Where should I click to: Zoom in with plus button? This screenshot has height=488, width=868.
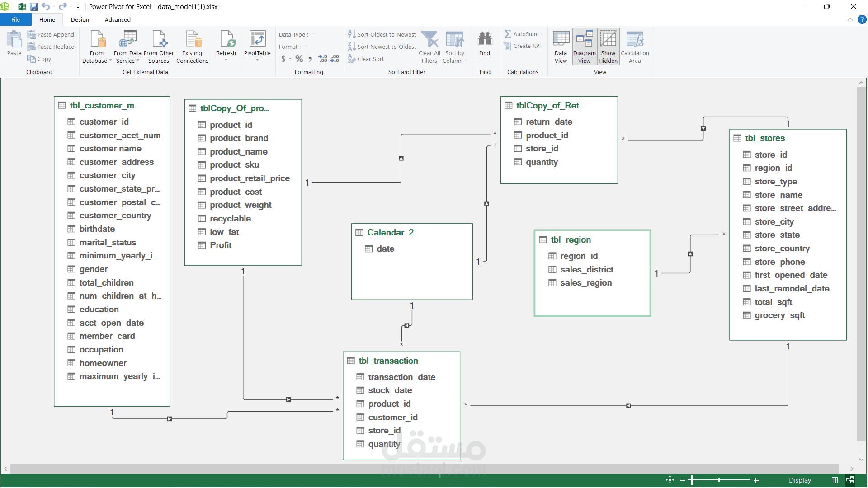(756, 480)
